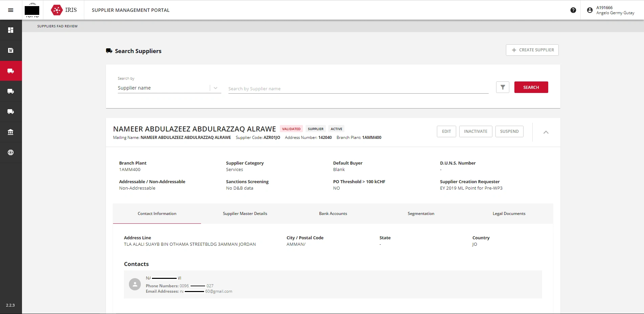Image resolution: width=644 pixels, height=314 pixels.
Task: Click the dashboard grid icon in sidebar
Action: 11,30
